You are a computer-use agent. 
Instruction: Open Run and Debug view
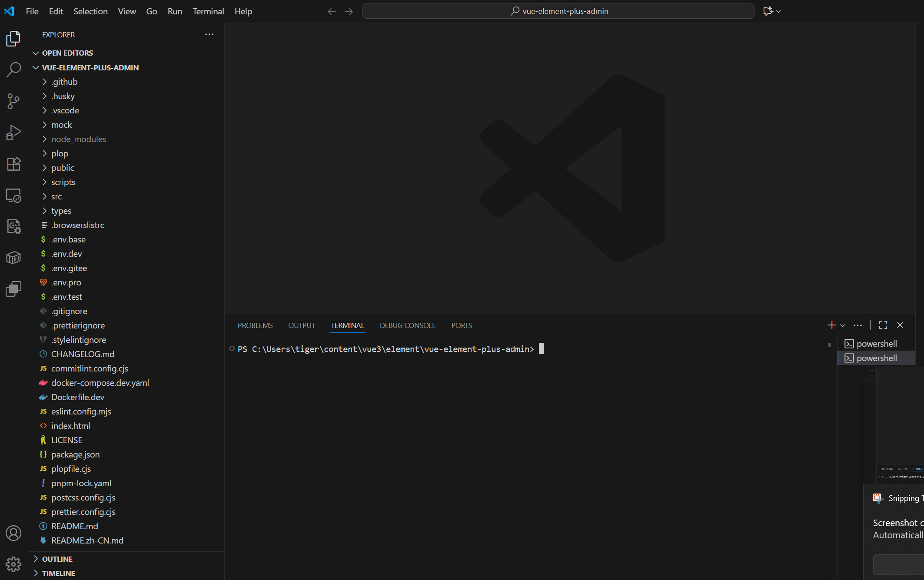coord(13,133)
